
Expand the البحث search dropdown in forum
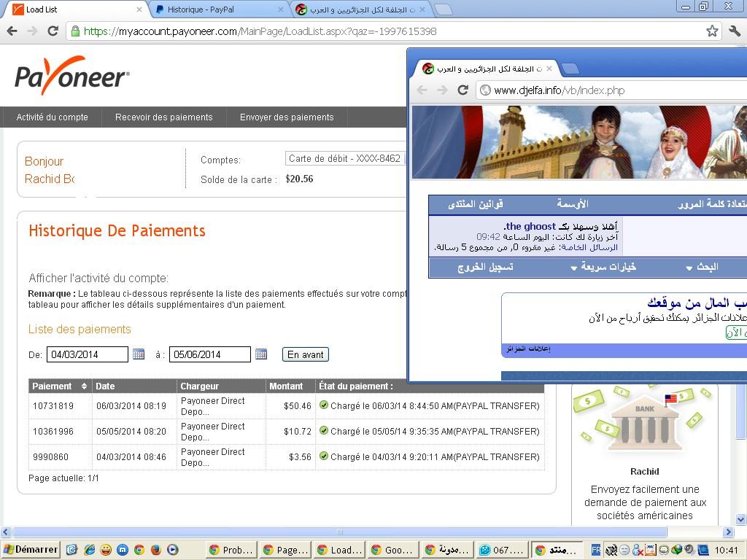click(x=703, y=267)
